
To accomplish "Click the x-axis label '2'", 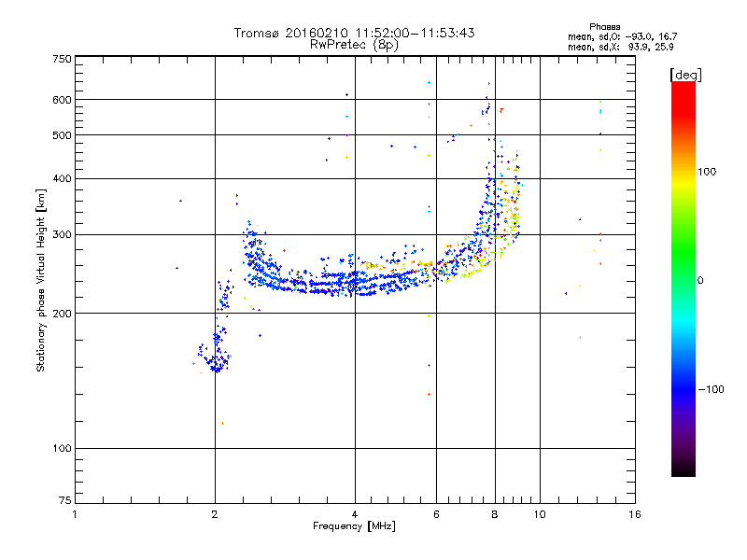I will point(215,514).
